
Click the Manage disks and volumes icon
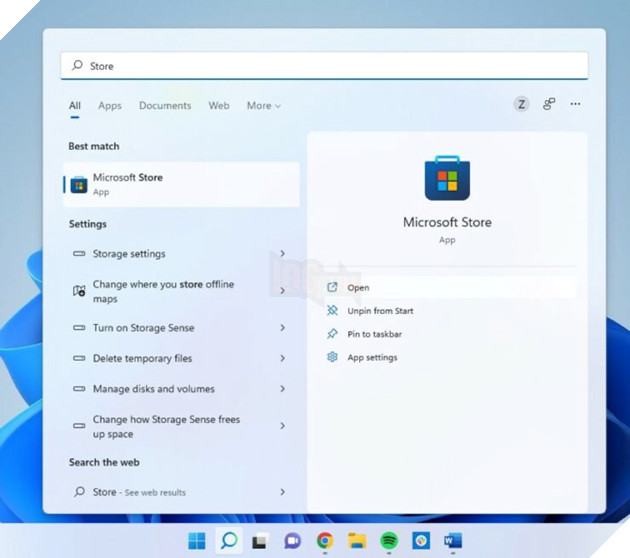[x=79, y=388]
